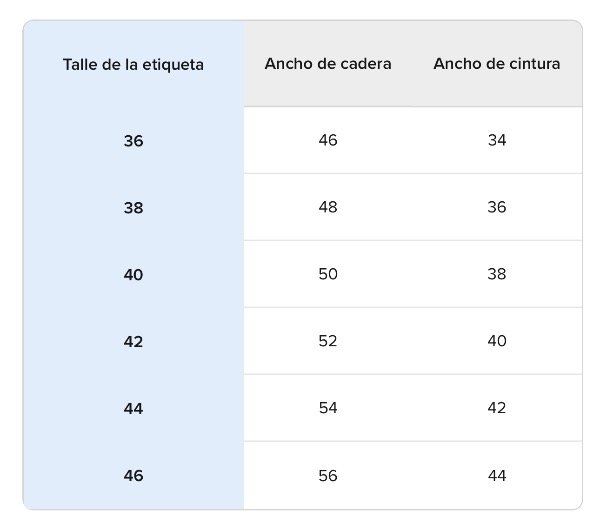The height and width of the screenshot is (529, 600).
Task: Select the "Ancho de cintura" column header
Action: (497, 64)
